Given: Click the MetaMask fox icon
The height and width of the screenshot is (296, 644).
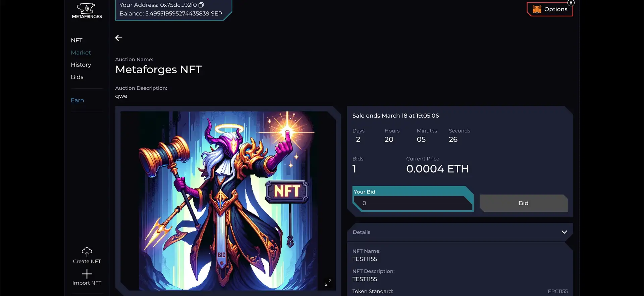Looking at the screenshot, I should pos(537,9).
